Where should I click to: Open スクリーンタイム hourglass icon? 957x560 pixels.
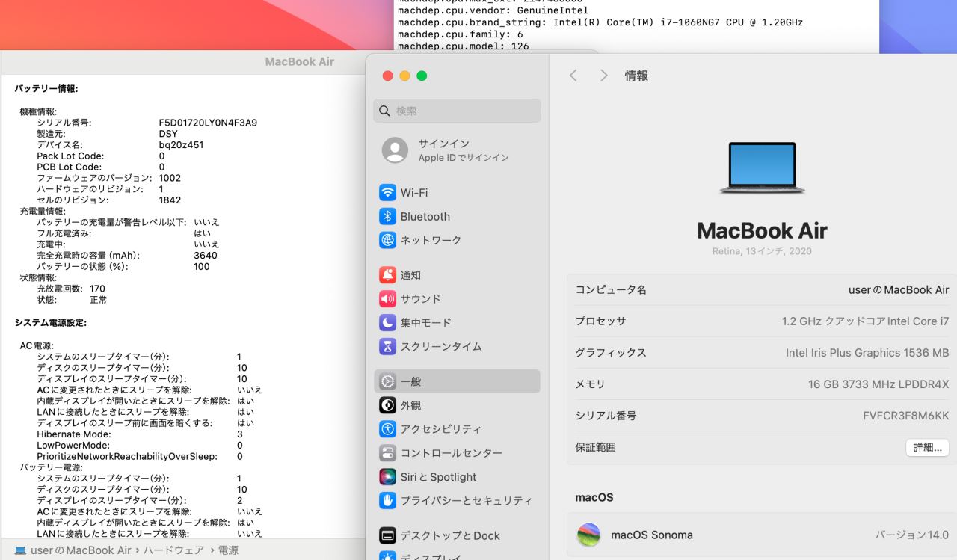[x=387, y=347]
